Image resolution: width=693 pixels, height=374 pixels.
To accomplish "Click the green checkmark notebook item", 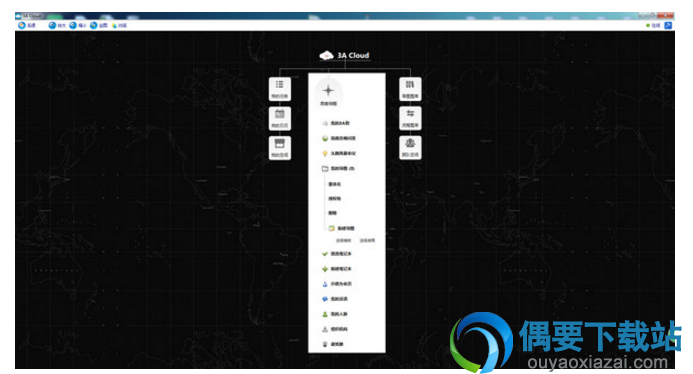I will tap(337, 254).
